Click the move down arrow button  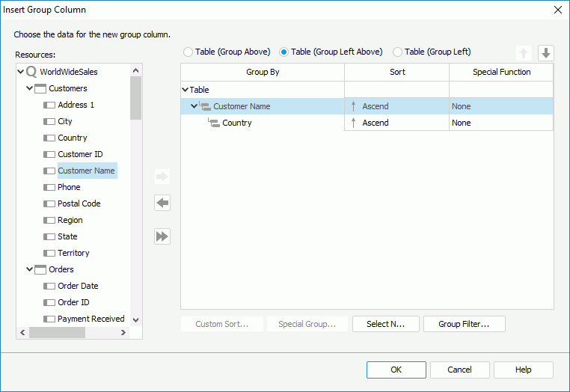[x=545, y=53]
